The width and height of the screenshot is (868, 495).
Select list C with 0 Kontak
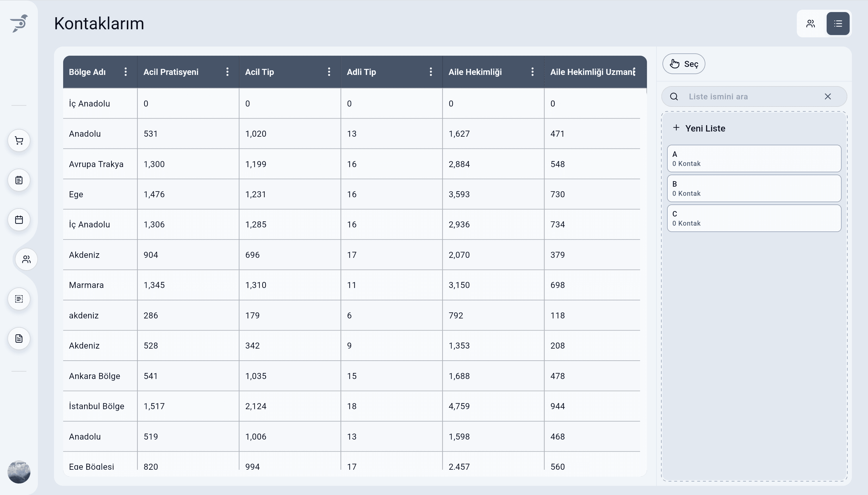754,218
